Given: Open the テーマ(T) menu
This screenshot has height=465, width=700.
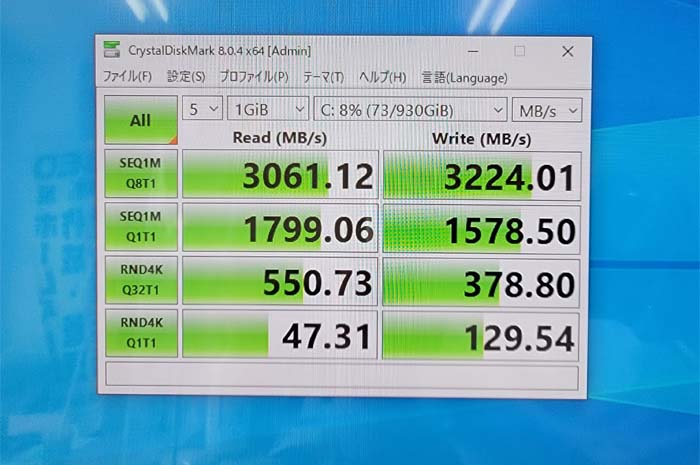Looking at the screenshot, I should coord(324,77).
